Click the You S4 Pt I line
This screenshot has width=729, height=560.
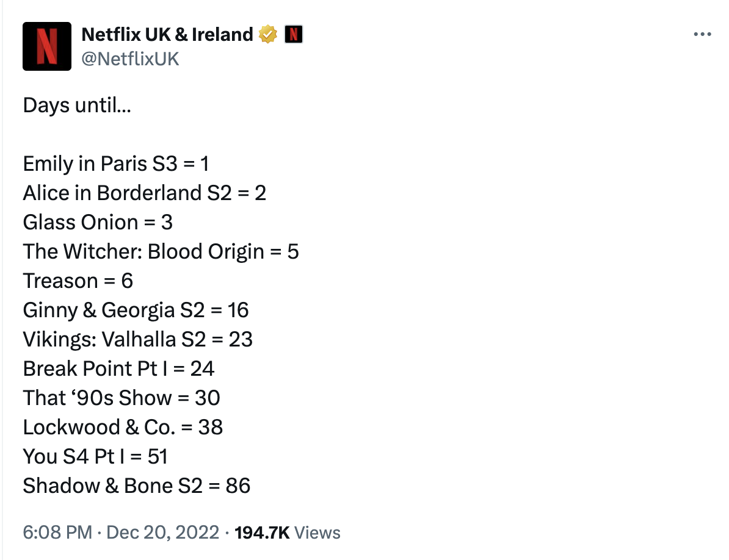[95, 457]
